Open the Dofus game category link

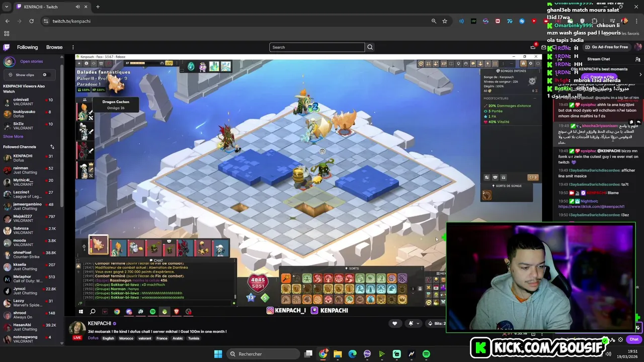pos(93,338)
